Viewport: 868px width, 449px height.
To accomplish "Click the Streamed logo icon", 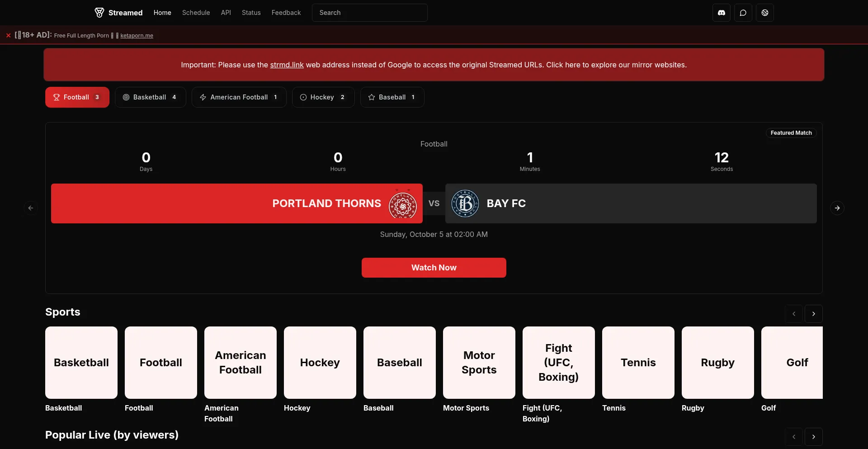I will pyautogui.click(x=99, y=13).
